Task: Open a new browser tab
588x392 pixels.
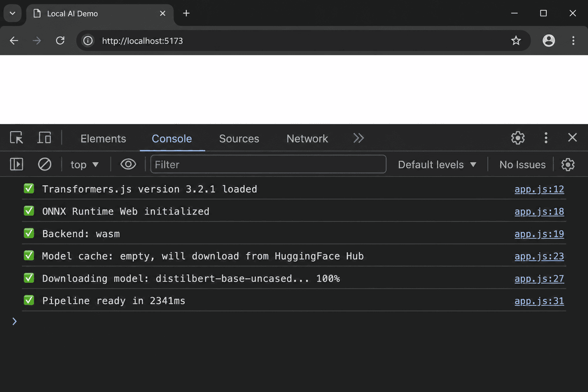Action: coord(186,14)
